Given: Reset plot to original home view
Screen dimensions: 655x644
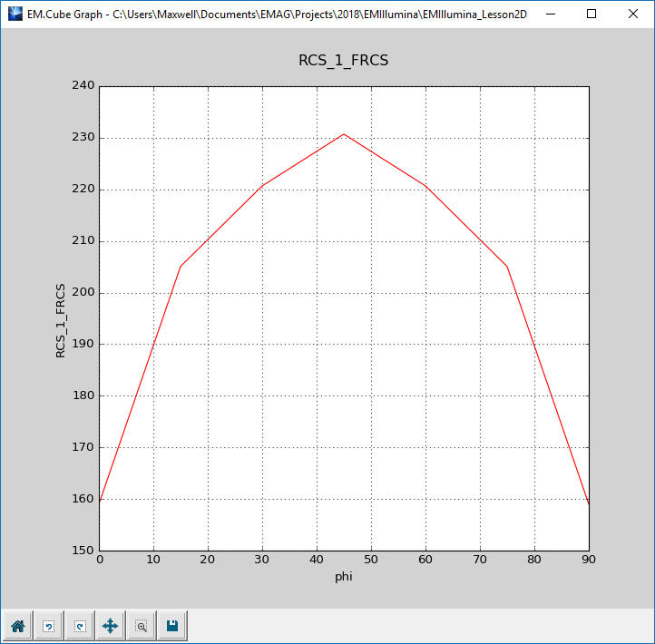Looking at the screenshot, I should pyautogui.click(x=17, y=626).
